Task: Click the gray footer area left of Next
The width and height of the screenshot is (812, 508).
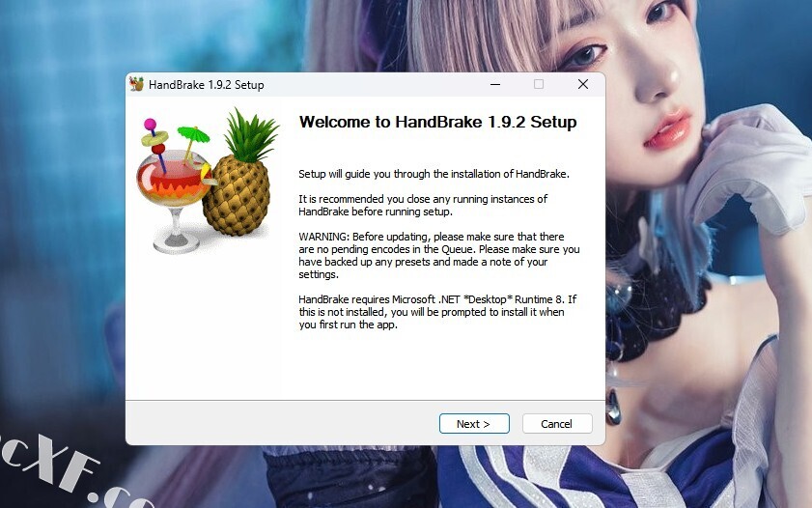Action: point(282,423)
